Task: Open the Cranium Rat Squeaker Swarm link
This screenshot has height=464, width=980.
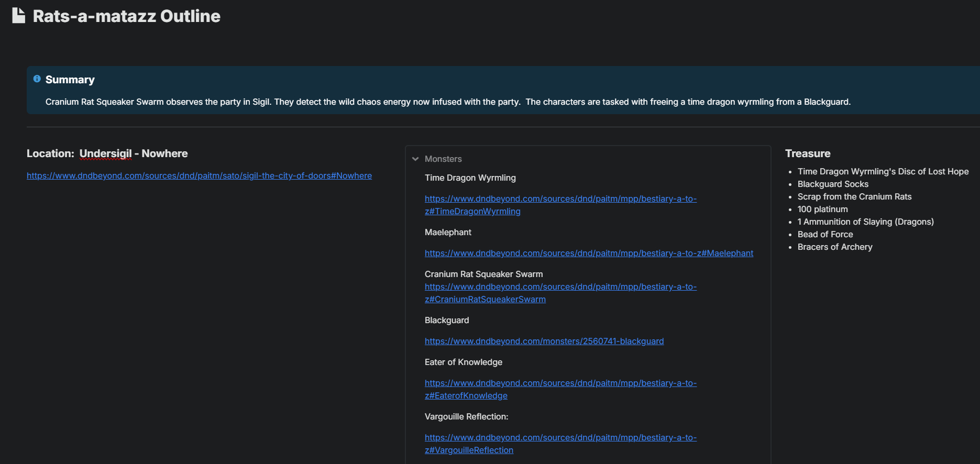Action: click(x=560, y=287)
